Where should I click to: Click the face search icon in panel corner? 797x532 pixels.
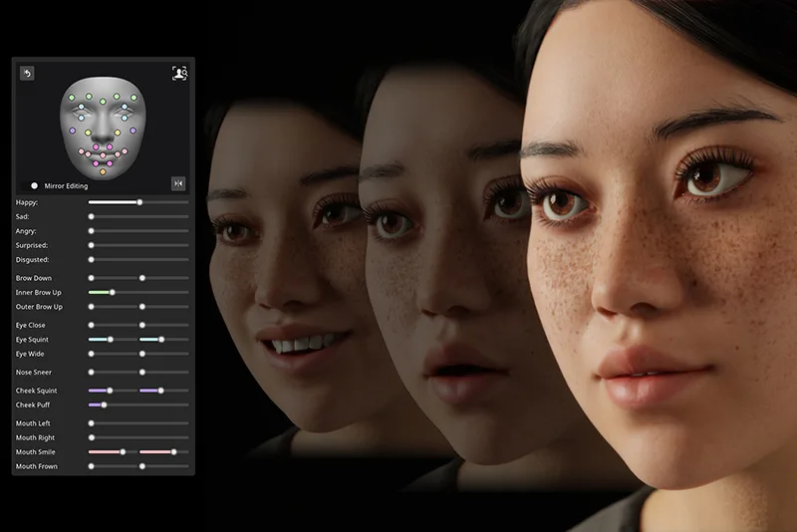click(x=179, y=73)
